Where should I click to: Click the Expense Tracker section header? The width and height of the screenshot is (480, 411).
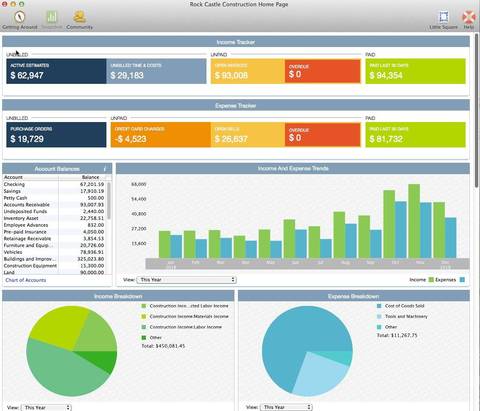click(236, 106)
